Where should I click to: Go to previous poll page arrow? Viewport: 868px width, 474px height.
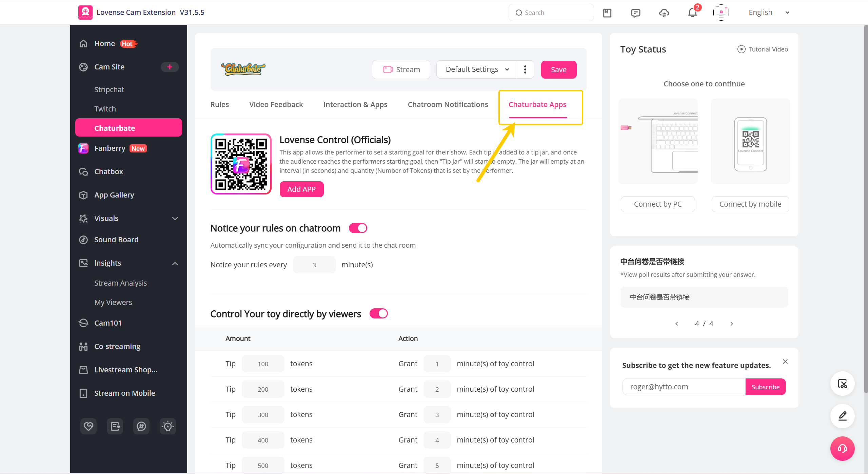pyautogui.click(x=677, y=324)
